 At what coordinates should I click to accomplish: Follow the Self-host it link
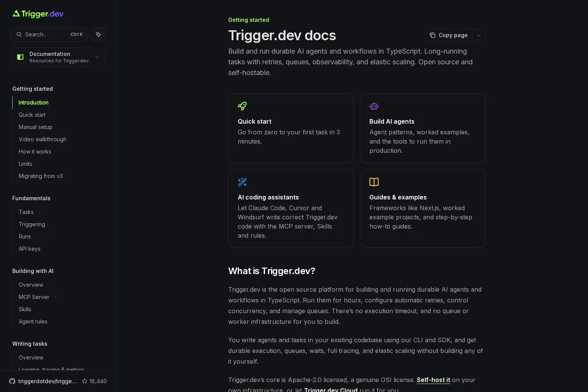tap(433, 380)
